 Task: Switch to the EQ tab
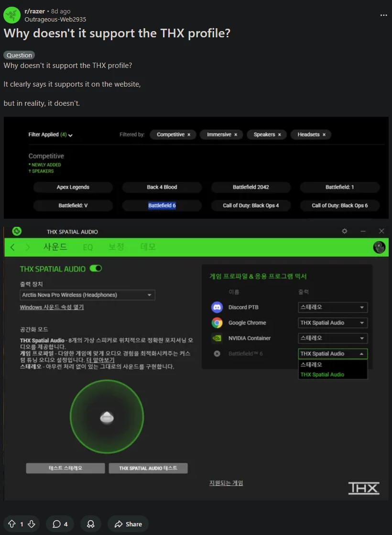88,247
